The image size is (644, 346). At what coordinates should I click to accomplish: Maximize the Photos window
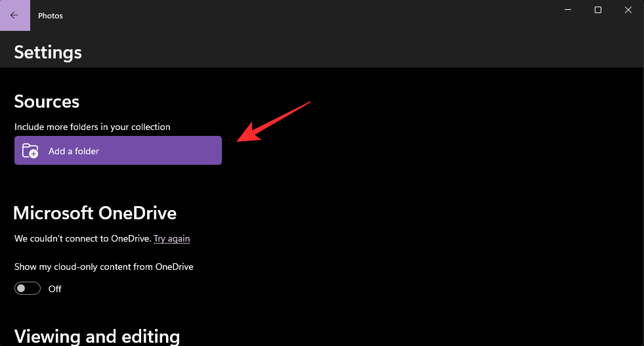(598, 10)
